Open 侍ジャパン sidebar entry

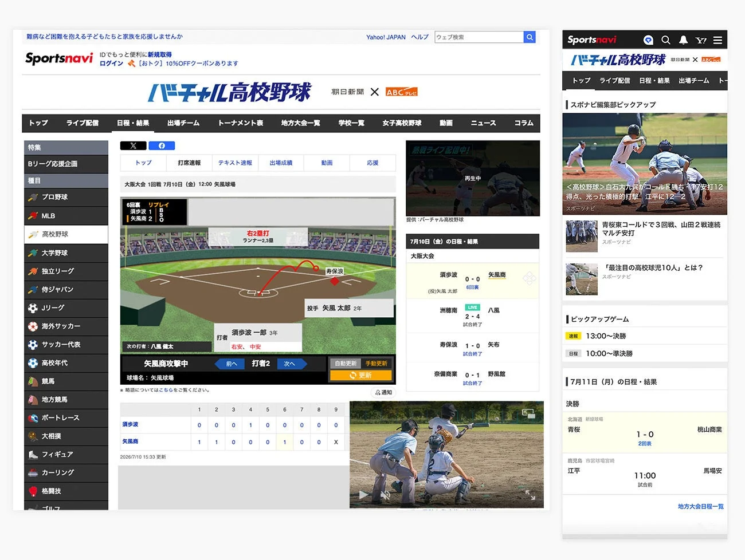click(66, 289)
